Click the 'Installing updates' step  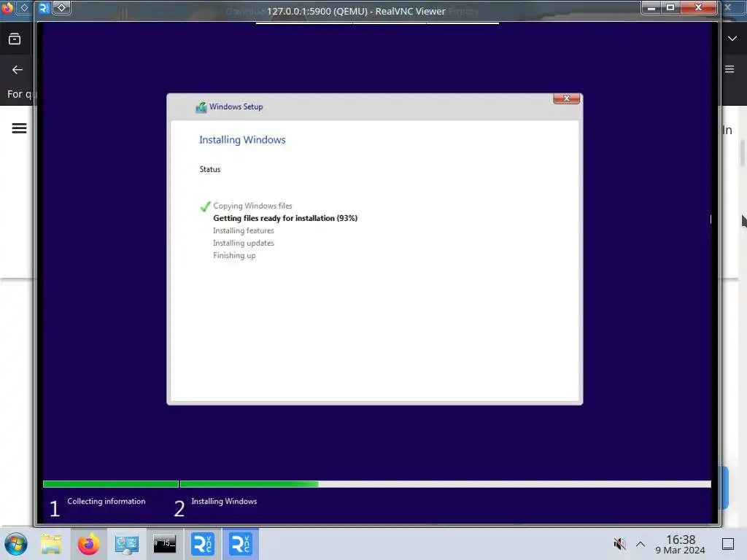tap(244, 243)
